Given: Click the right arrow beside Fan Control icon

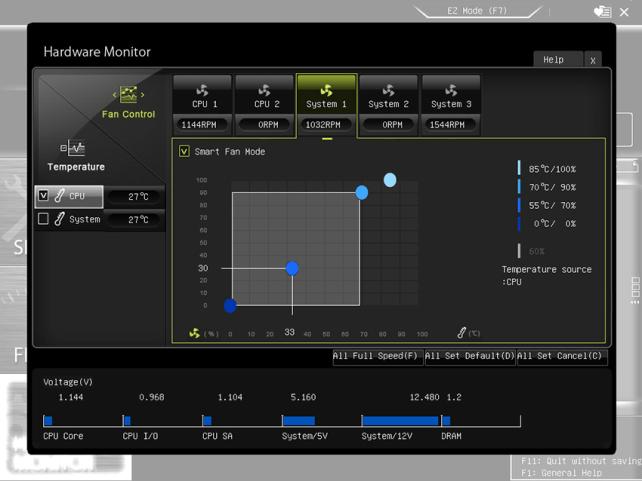Looking at the screenshot, I should (x=142, y=95).
